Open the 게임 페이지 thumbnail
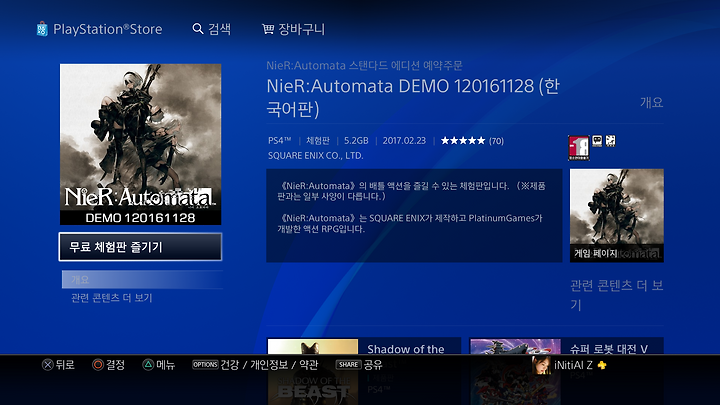This screenshot has height=405, width=720. [x=617, y=215]
